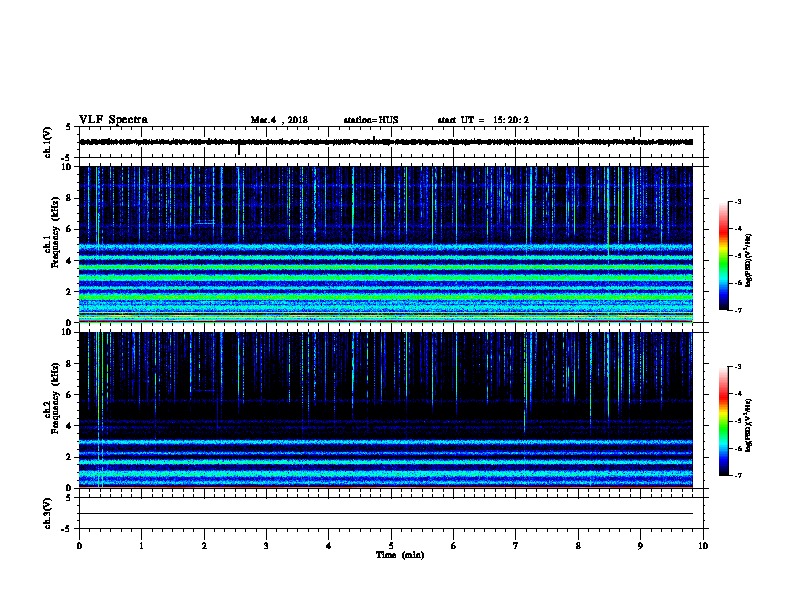Viewport: 792px width, 612px height.
Task: Click the "station=HUS" header label
Action: (371, 120)
